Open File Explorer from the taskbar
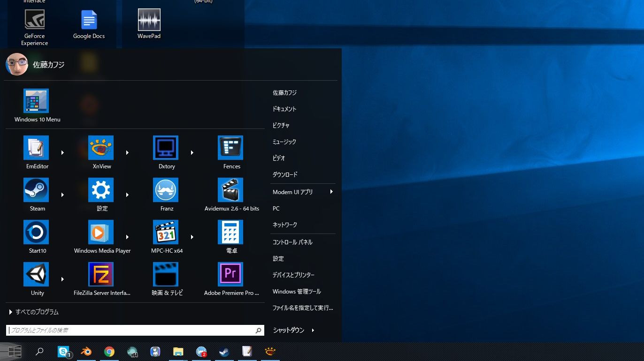Screen dimensions: 644x361 click(x=178, y=352)
